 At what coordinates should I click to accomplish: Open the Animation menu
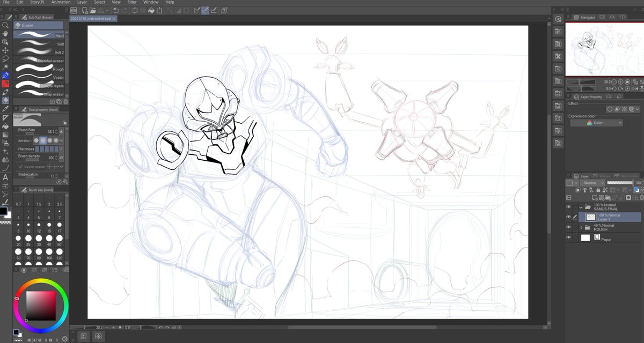tap(61, 2)
